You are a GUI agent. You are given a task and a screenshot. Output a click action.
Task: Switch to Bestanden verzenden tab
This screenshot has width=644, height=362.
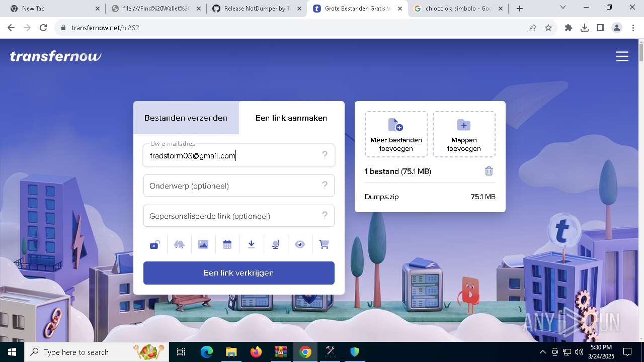[186, 118]
